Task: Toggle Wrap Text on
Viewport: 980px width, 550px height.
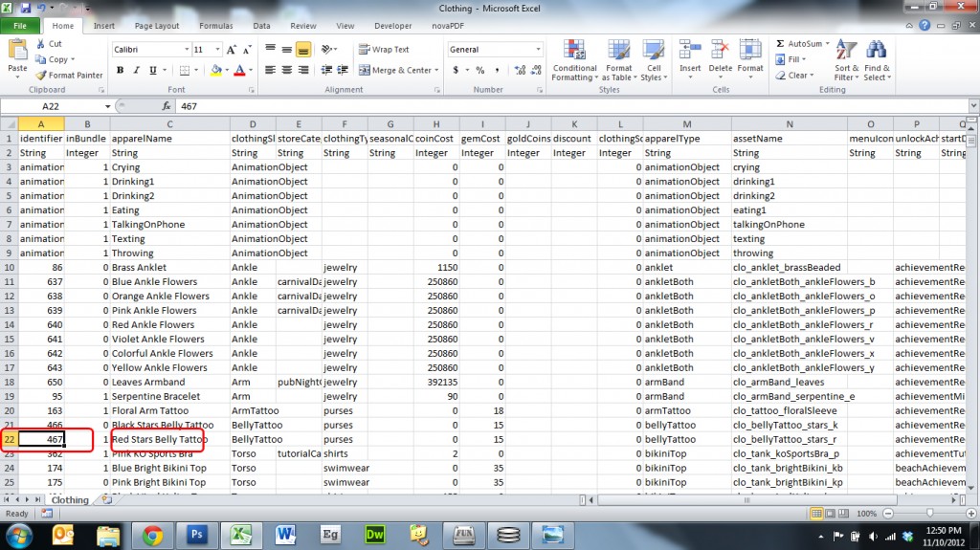Action: pos(384,49)
